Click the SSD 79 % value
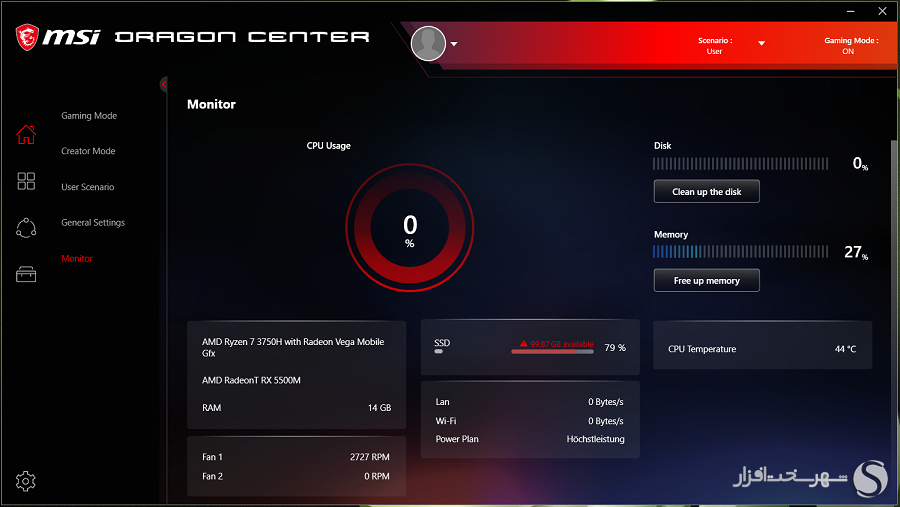 tap(615, 347)
